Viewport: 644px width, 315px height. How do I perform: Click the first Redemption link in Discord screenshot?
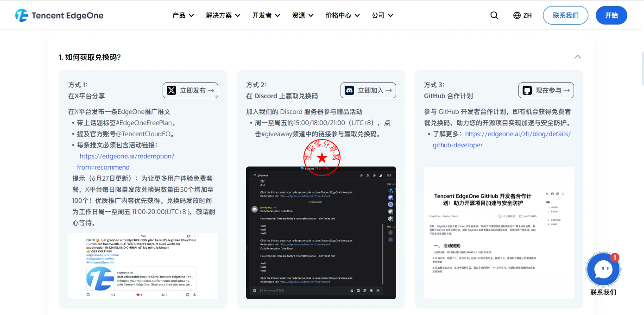pos(306,196)
